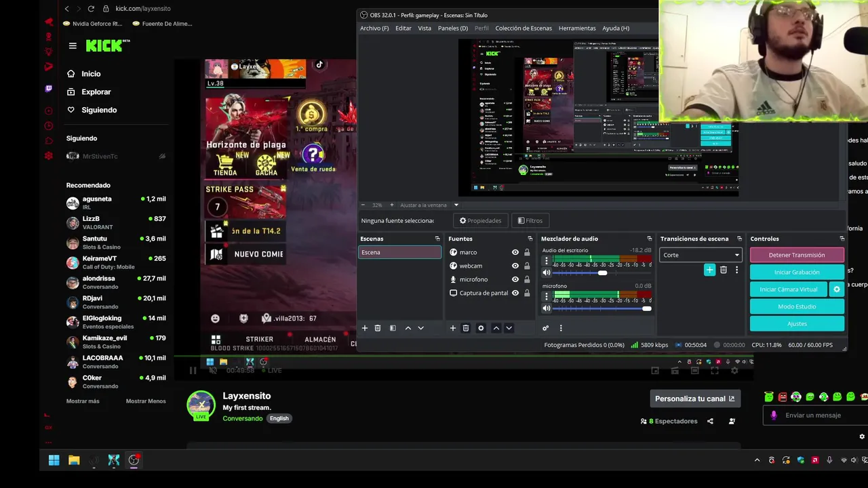Image resolution: width=868 pixels, height=488 pixels.
Task: Open options menu for Audio del escritorio
Action: [x=547, y=260]
